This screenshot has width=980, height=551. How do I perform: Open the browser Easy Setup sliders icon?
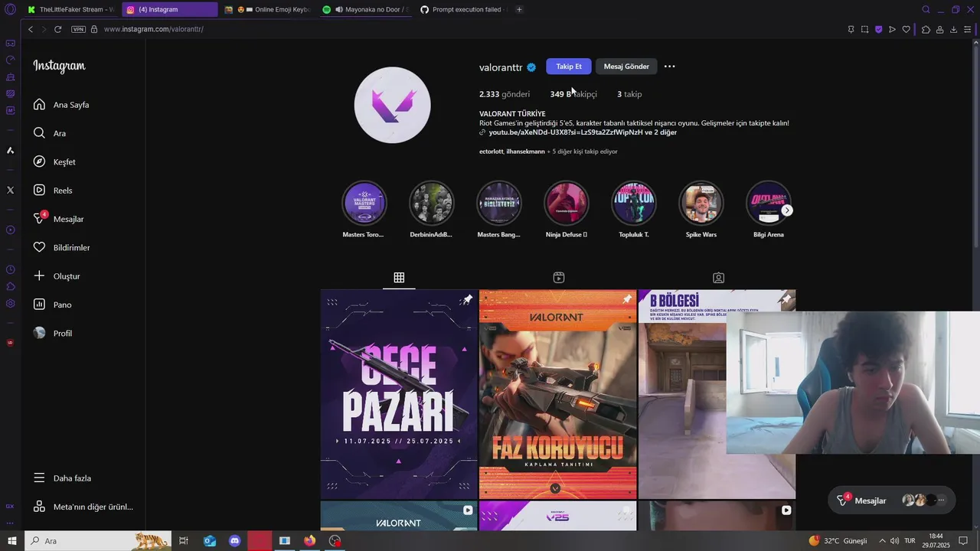tap(967, 29)
